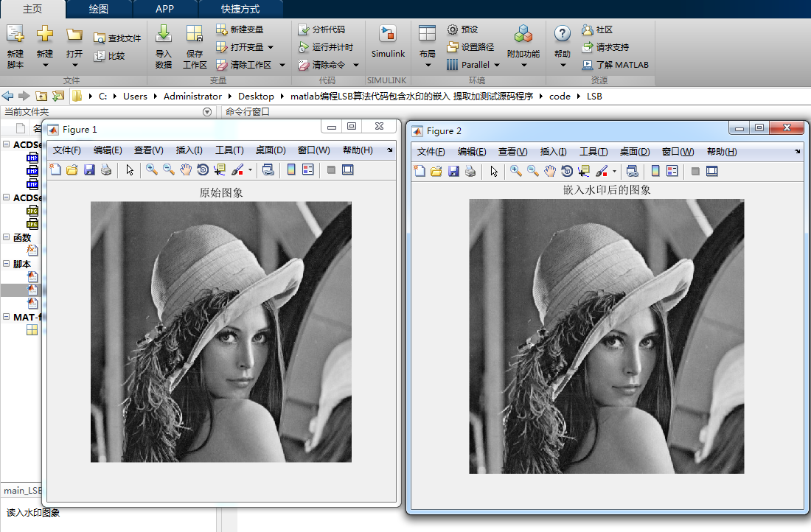Open the Help (帮助) icon
Viewport: 811px width, 532px height.
563,34
